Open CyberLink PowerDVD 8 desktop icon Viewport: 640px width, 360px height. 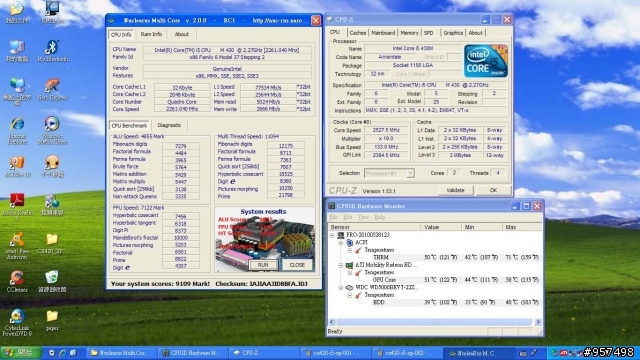point(17,322)
